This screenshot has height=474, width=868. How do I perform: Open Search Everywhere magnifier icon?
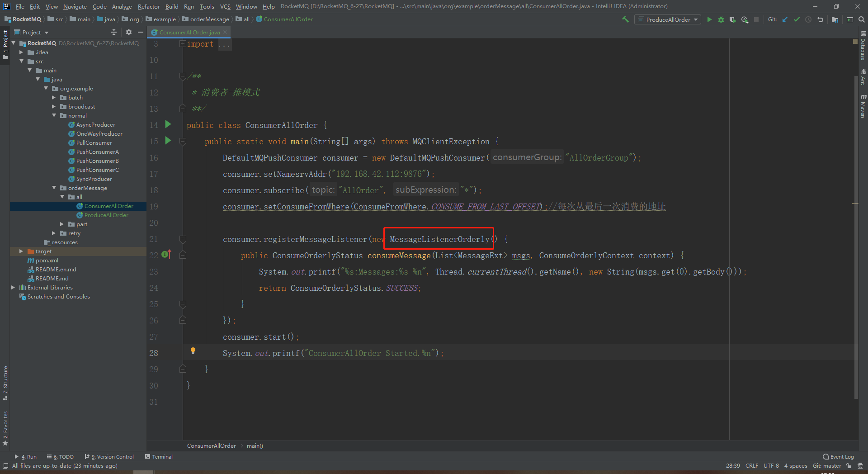(x=861, y=19)
